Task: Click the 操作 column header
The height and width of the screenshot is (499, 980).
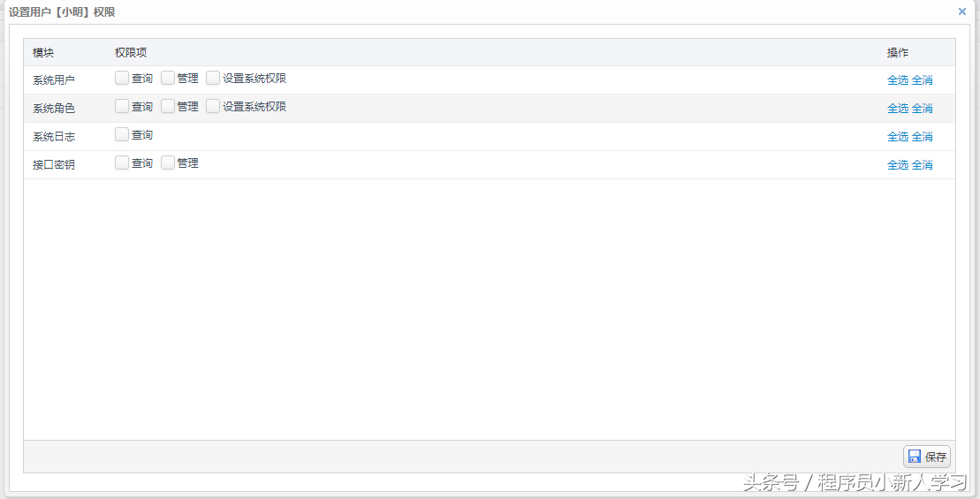Action: [x=898, y=52]
